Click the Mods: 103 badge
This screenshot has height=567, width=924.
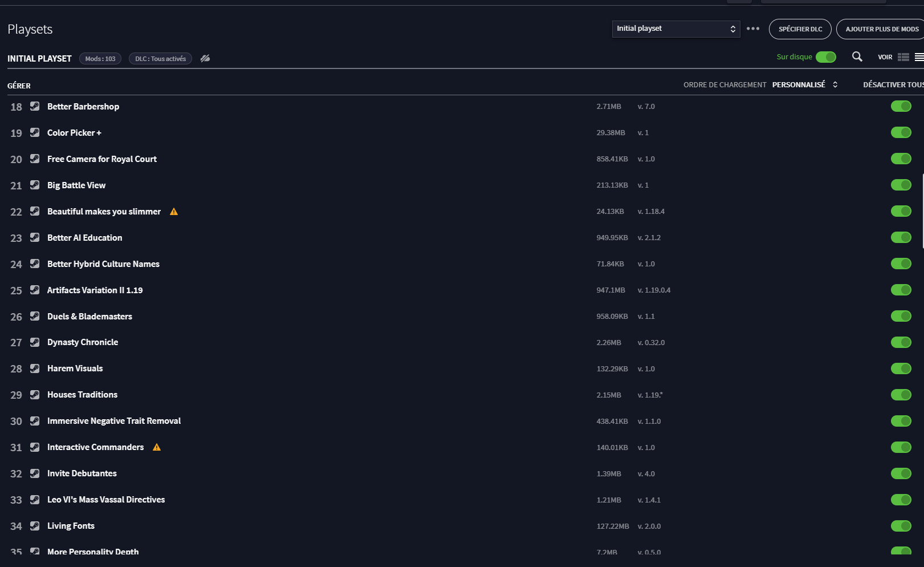100,59
